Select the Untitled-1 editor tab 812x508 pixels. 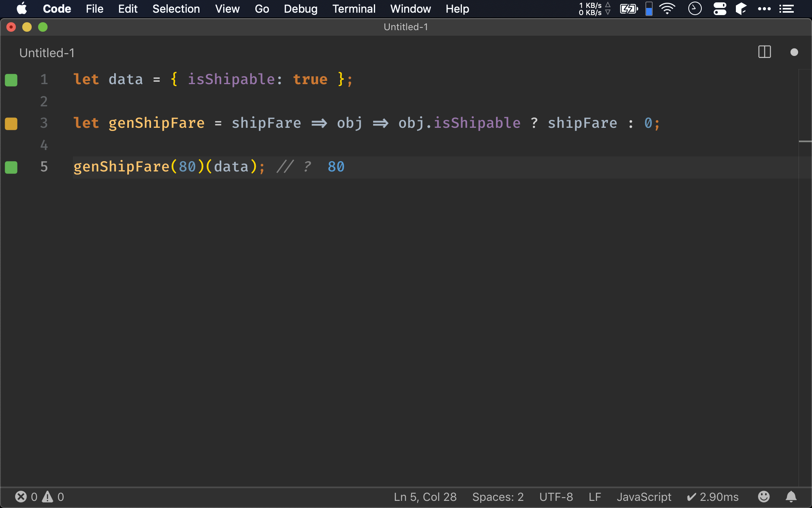coord(47,53)
